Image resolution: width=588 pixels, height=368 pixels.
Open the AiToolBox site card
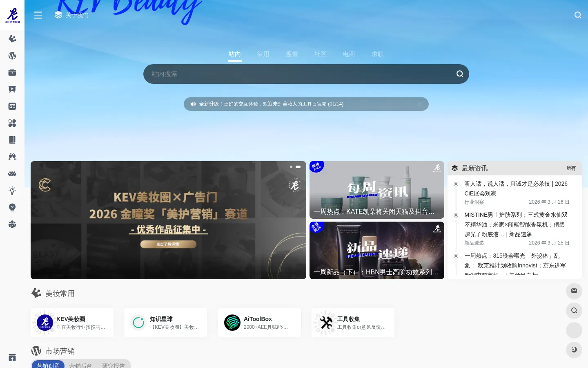259,323
